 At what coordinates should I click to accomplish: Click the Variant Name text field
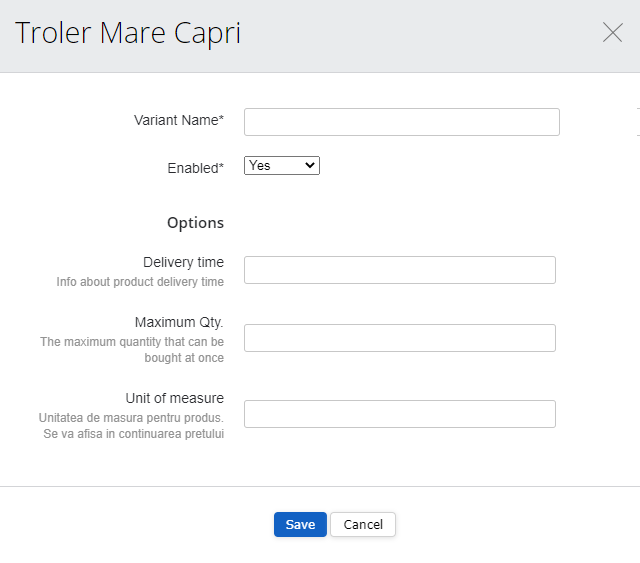[x=401, y=122]
